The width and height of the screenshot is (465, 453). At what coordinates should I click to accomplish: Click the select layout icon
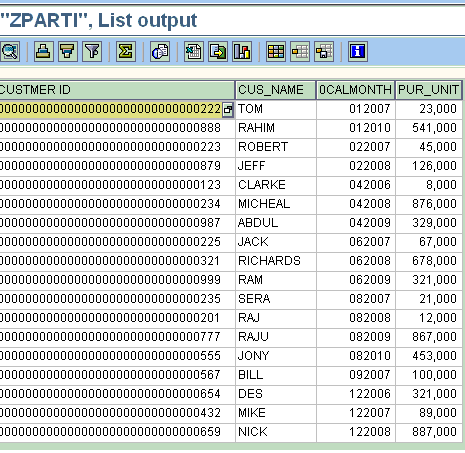click(300, 52)
